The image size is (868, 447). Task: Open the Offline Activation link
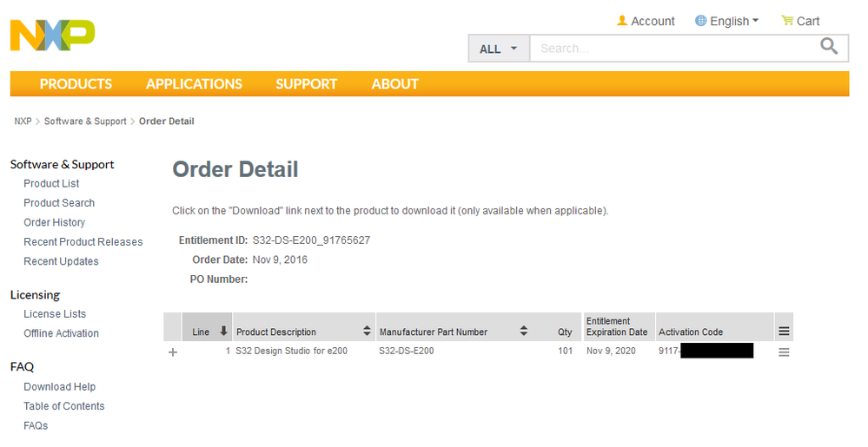[61, 333]
